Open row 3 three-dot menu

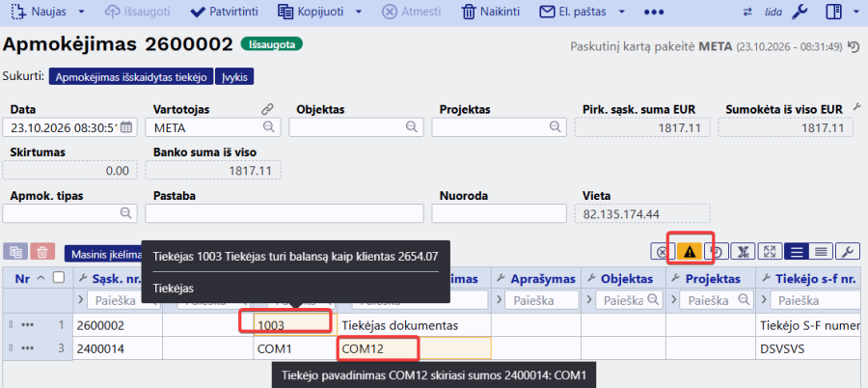tap(27, 348)
